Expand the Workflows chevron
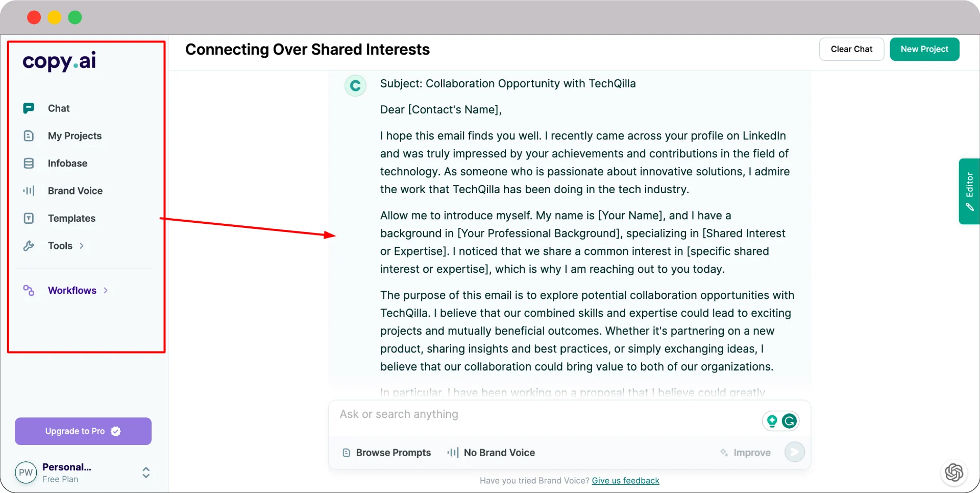The image size is (980, 493). coord(106,290)
